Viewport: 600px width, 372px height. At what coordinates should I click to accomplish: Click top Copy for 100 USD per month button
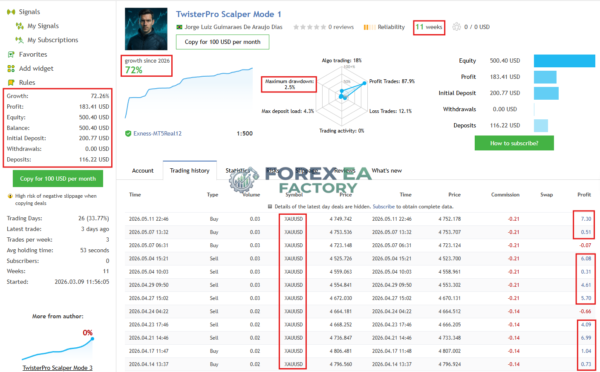click(x=222, y=42)
